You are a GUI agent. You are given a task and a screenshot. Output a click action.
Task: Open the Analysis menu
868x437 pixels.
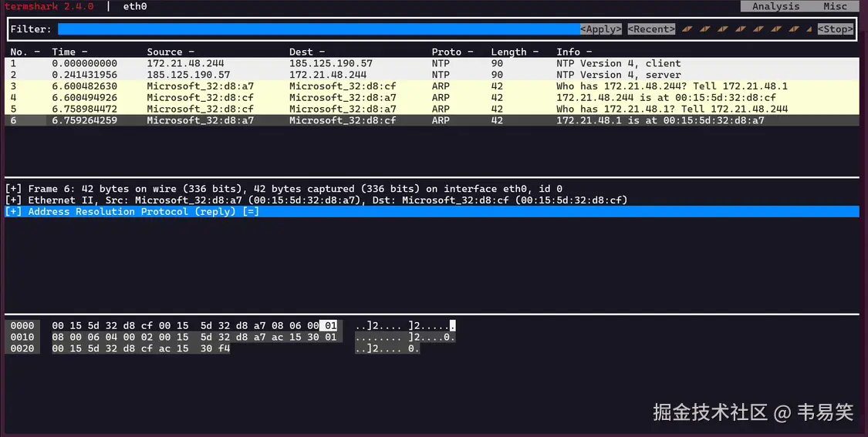(x=775, y=6)
